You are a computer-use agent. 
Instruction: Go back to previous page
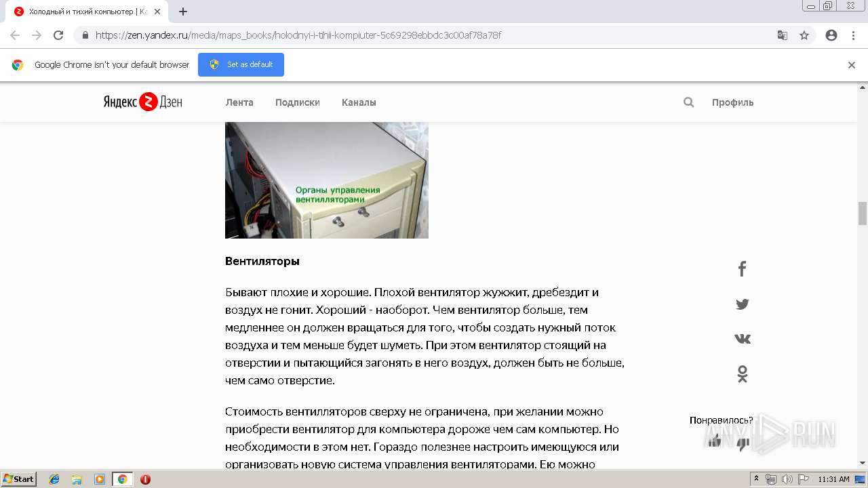(15, 35)
